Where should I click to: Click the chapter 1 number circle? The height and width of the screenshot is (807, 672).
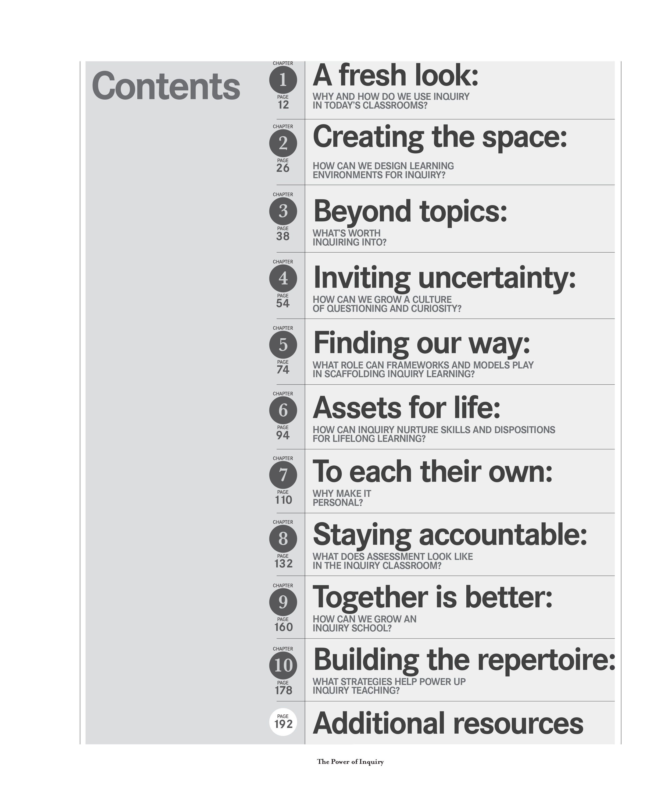(283, 80)
